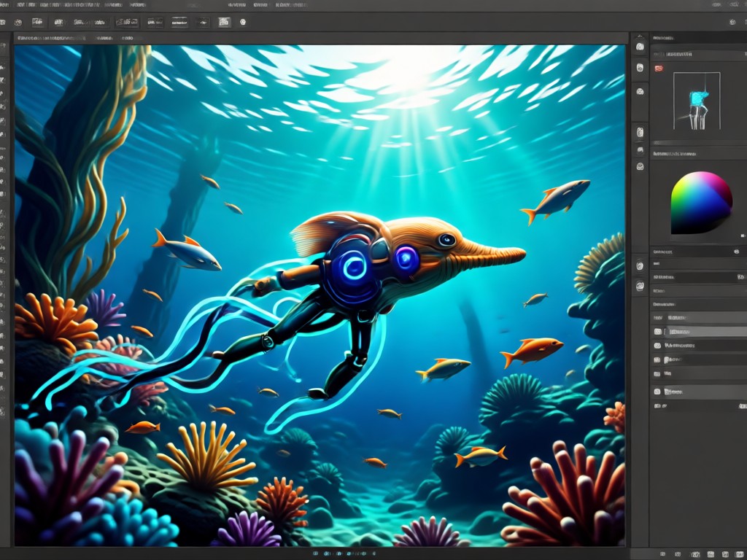Click the second icon from top in right icon strip
Image resolution: width=747 pixels, height=560 pixels.
pos(640,68)
